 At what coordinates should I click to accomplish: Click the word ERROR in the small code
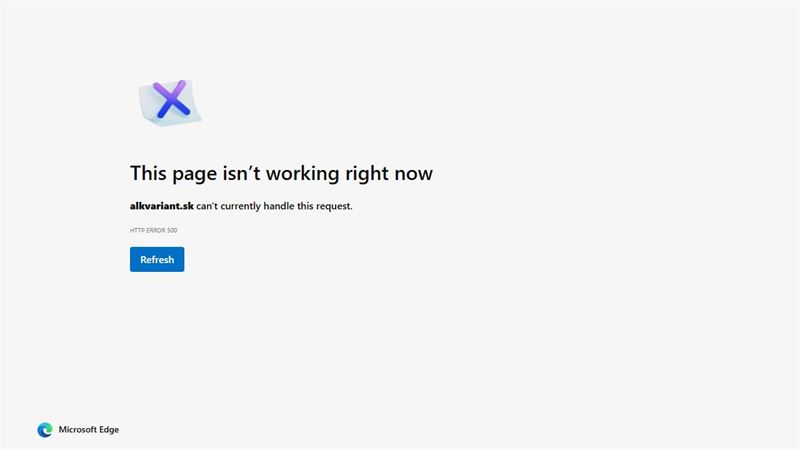click(x=156, y=230)
